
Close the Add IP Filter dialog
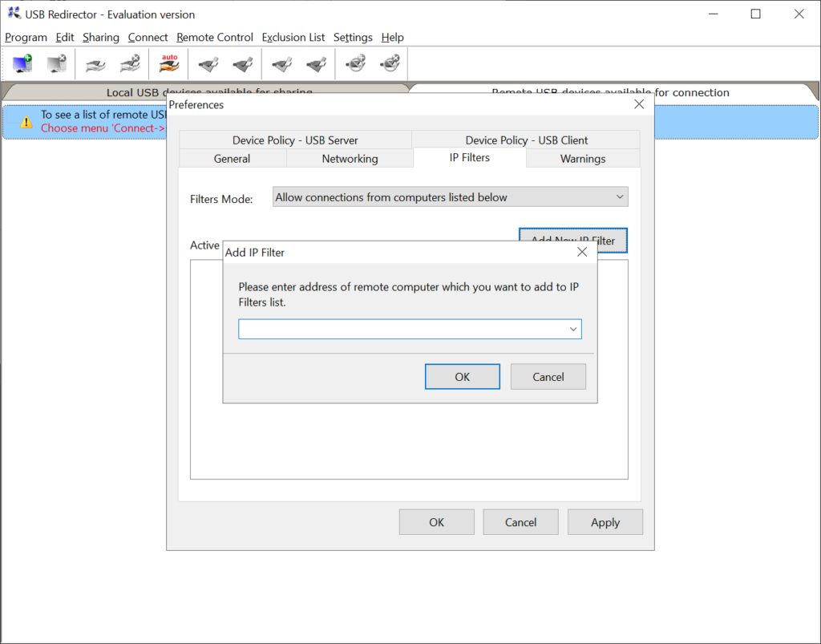pyautogui.click(x=582, y=252)
